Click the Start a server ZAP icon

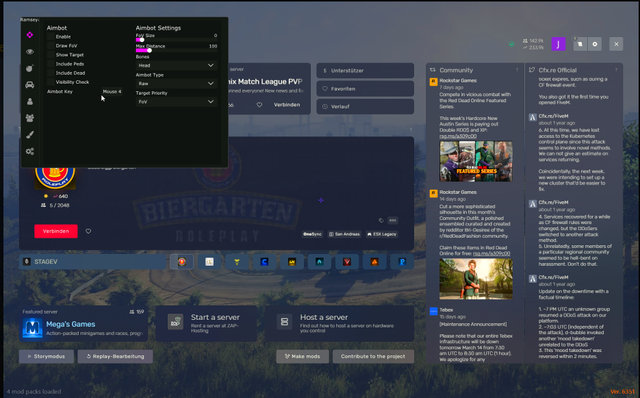tap(176, 322)
